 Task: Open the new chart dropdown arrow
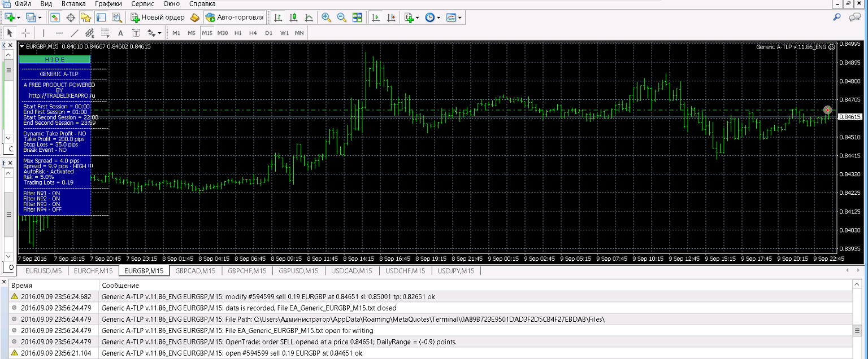click(19, 17)
